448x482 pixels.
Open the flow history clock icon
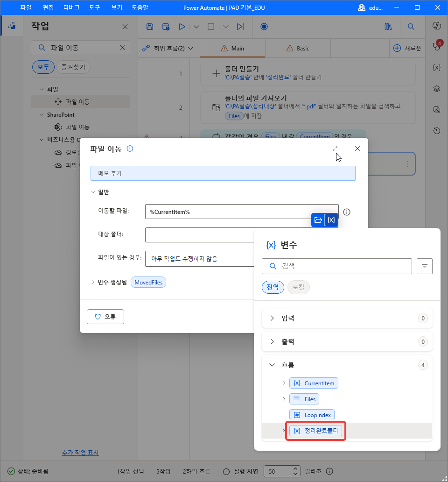[x=437, y=131]
